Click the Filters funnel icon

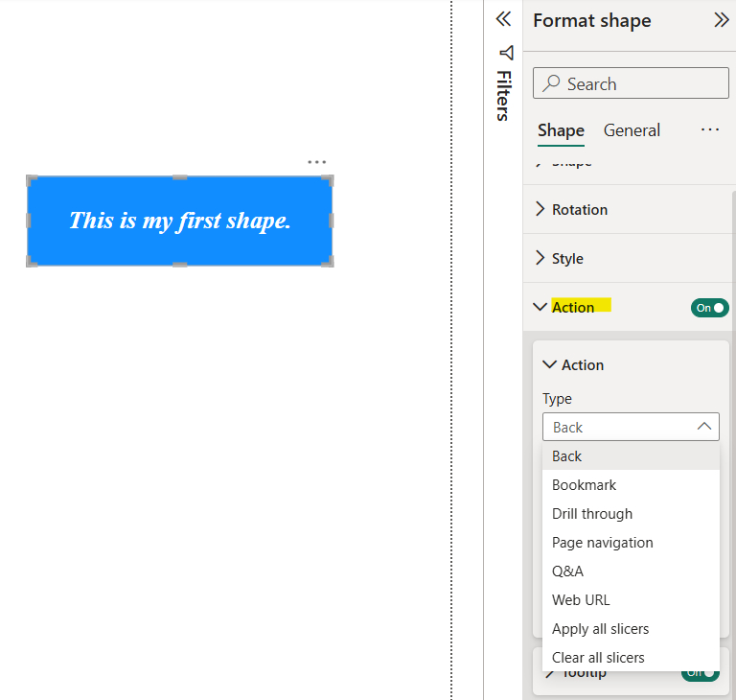[505, 53]
